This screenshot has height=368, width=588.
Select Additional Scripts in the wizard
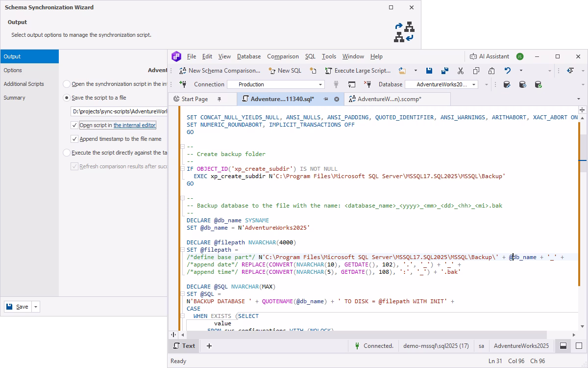click(29, 84)
